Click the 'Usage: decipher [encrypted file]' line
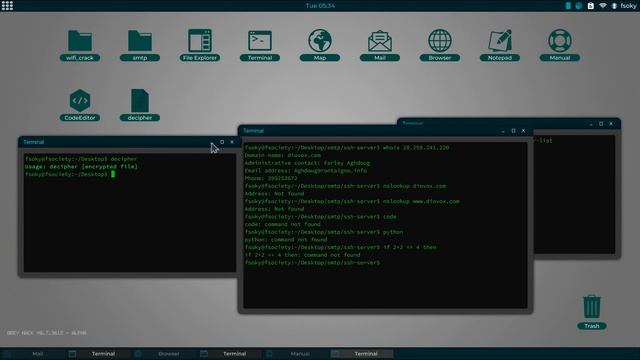This screenshot has height=360, width=640. click(x=81, y=167)
